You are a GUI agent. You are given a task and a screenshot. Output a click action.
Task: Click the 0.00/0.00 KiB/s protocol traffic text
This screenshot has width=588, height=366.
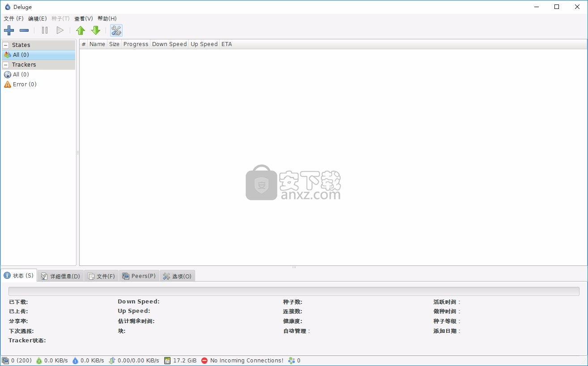coord(138,360)
